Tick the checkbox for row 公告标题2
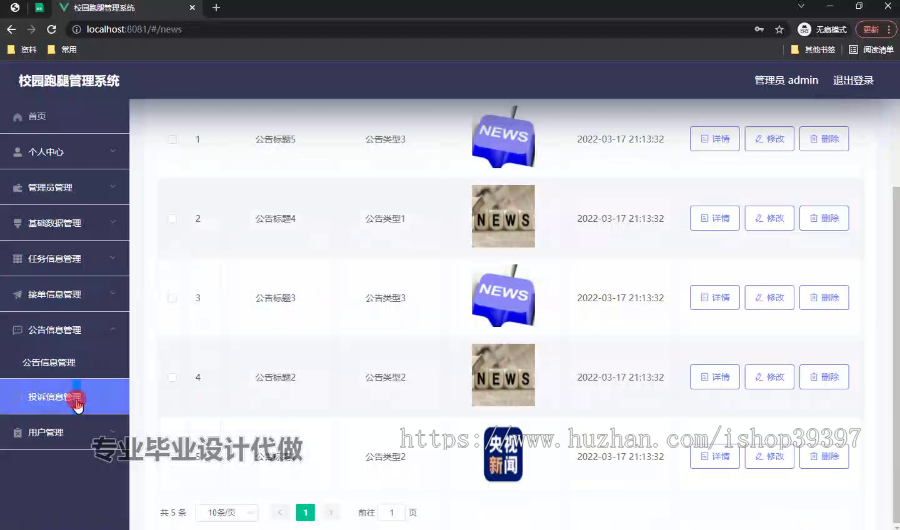 tap(172, 377)
